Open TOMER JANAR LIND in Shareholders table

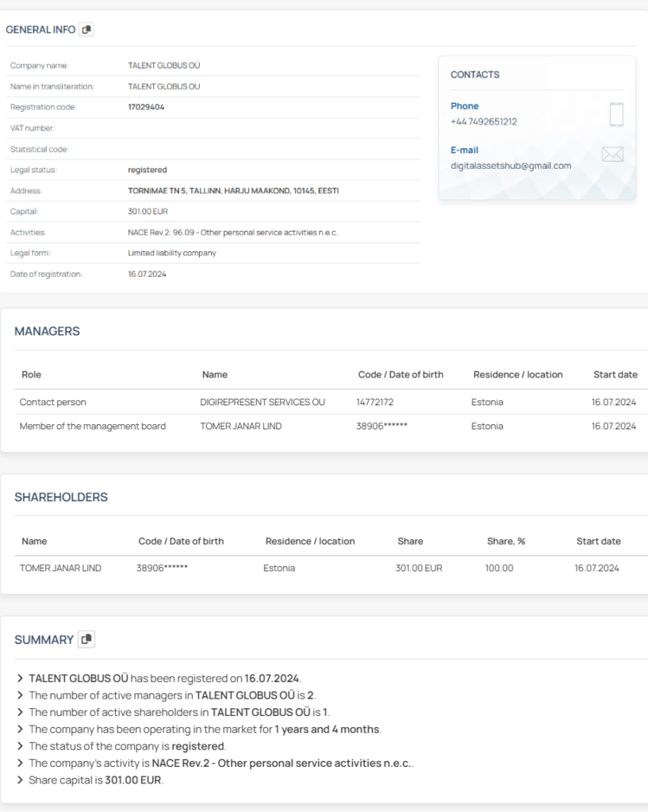[60, 568]
